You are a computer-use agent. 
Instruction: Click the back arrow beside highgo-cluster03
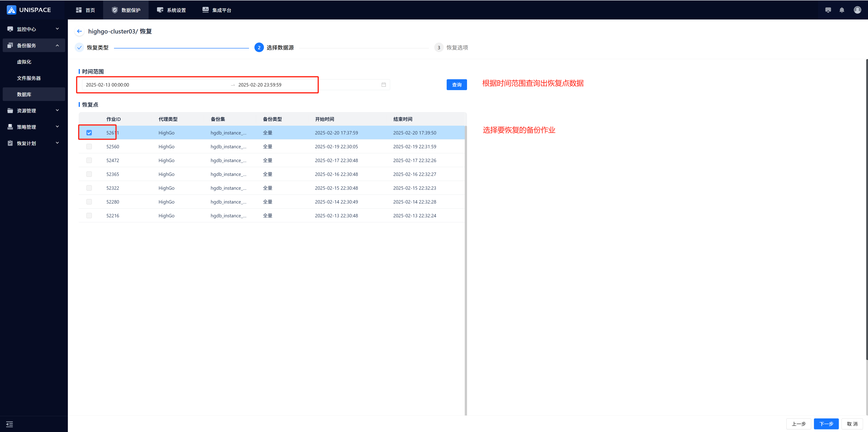click(x=79, y=31)
